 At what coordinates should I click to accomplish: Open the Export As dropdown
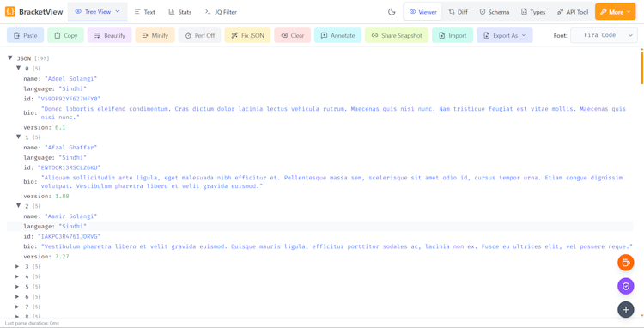tap(505, 35)
